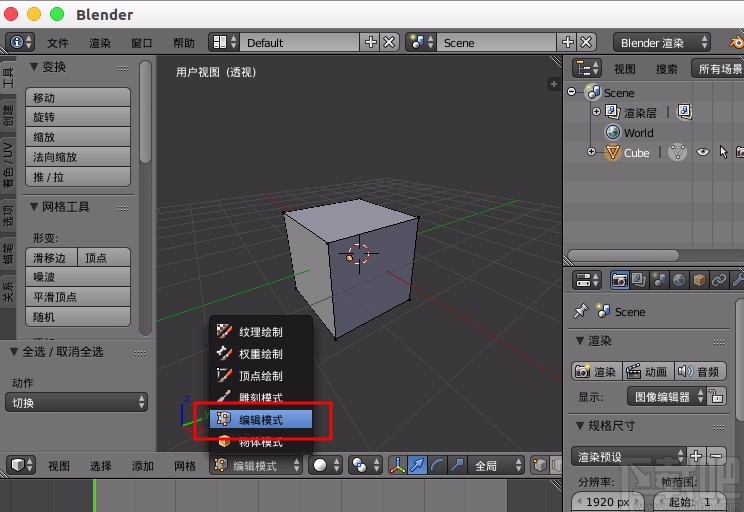Screen dimensions: 744x512
Task: Click the screen layout browse icon
Action: (224, 42)
